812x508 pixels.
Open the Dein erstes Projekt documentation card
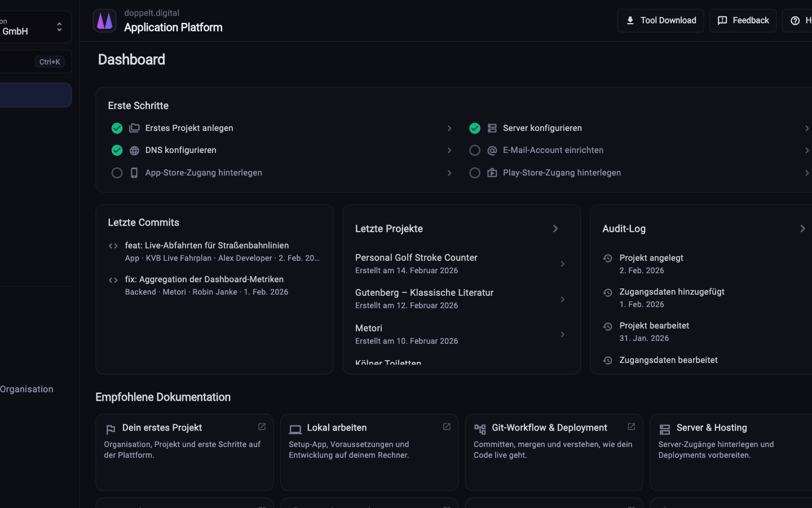184,452
